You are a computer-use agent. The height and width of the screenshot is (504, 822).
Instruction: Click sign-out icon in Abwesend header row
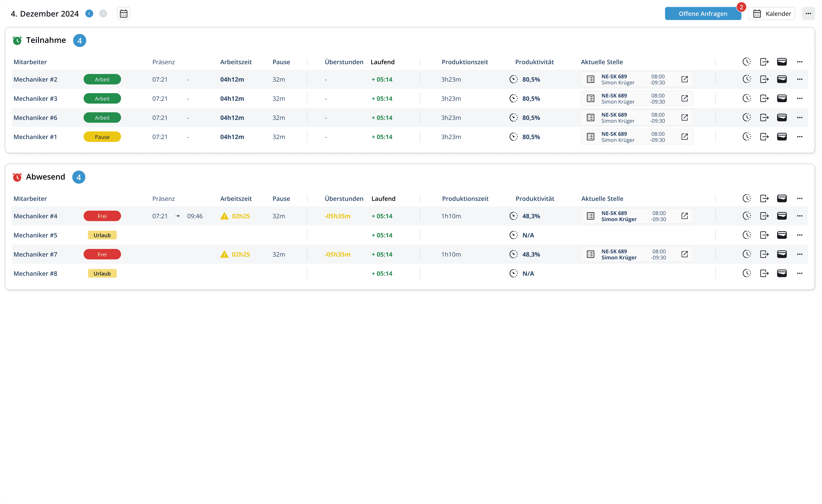tap(764, 199)
